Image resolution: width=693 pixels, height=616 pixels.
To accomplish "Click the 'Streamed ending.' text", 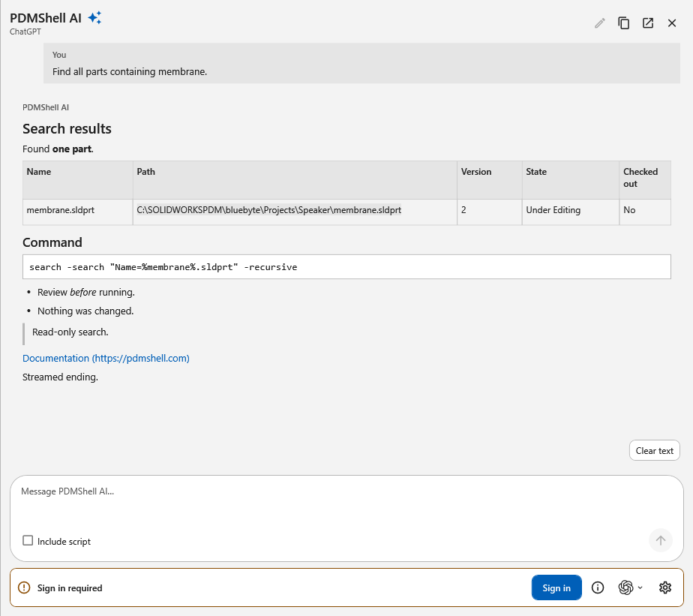I will [x=60, y=377].
